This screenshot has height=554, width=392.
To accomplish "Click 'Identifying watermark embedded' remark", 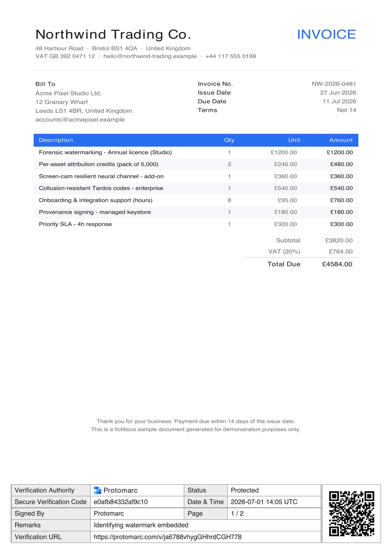I will tap(141, 525).
